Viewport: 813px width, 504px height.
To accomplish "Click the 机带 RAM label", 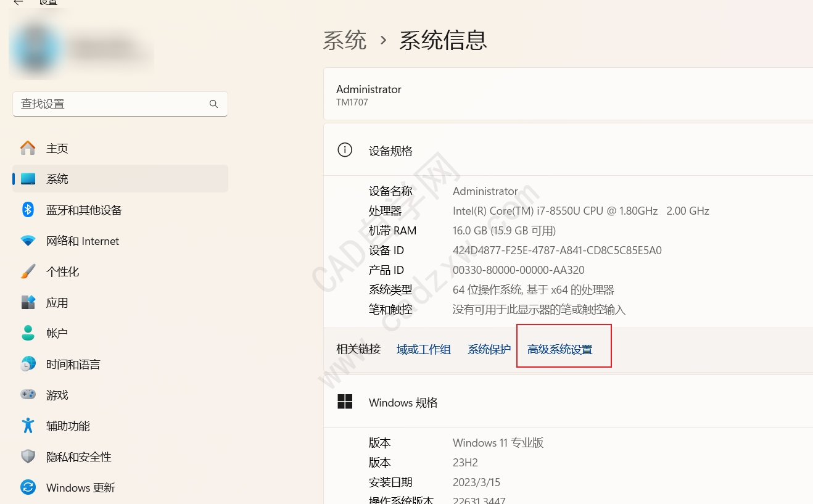I will coord(392,231).
